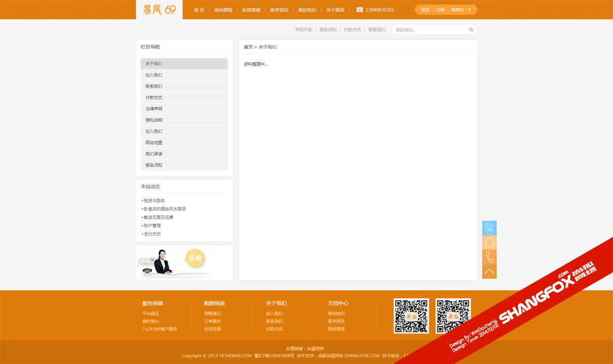Click the blue floating sidebar icon
The width and height of the screenshot is (613, 364).
click(x=489, y=228)
